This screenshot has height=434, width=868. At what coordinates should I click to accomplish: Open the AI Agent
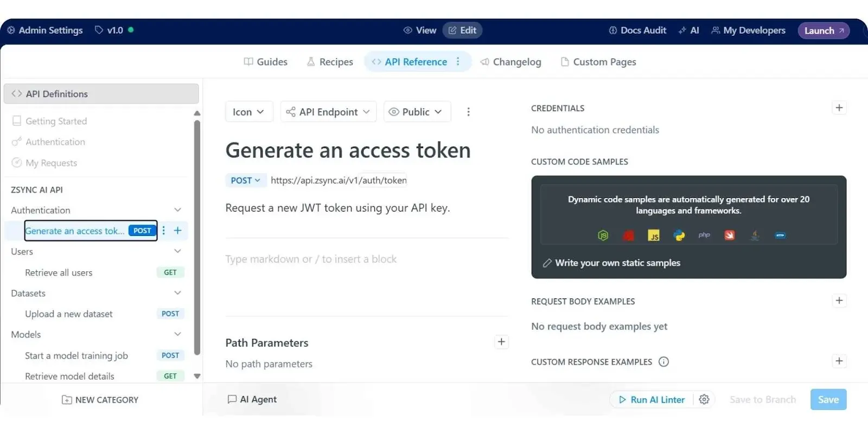(x=252, y=399)
